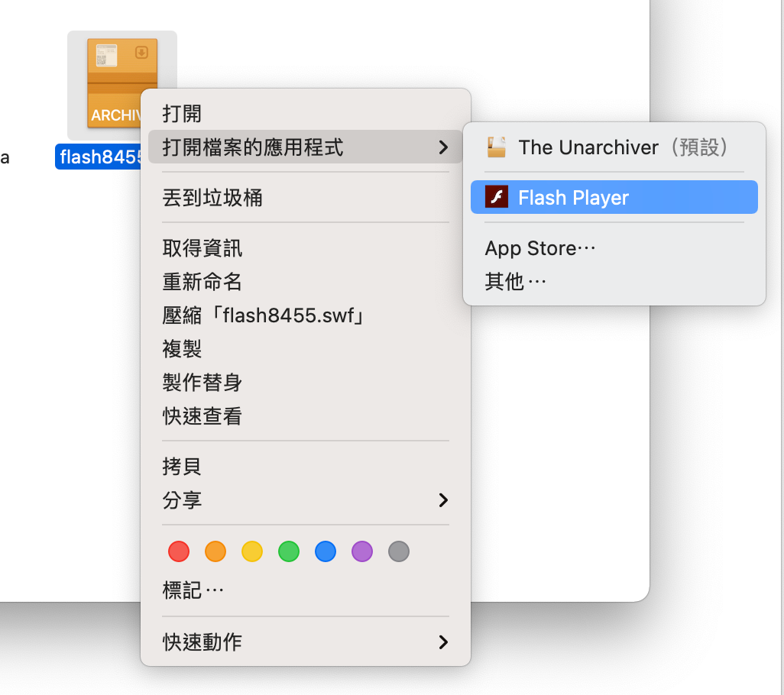
Task: Expand the 打開檔案的應用程式 submenu
Action: click(x=306, y=147)
